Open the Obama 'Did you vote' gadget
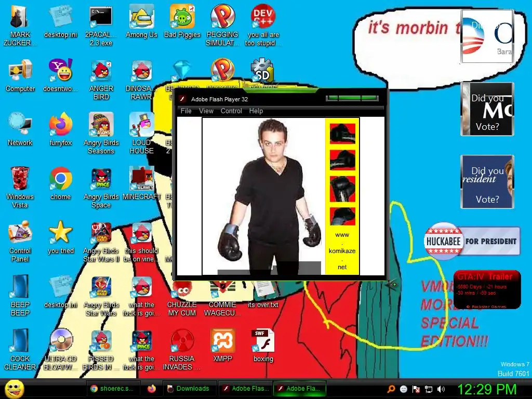The width and height of the screenshot is (532, 399). click(x=487, y=37)
